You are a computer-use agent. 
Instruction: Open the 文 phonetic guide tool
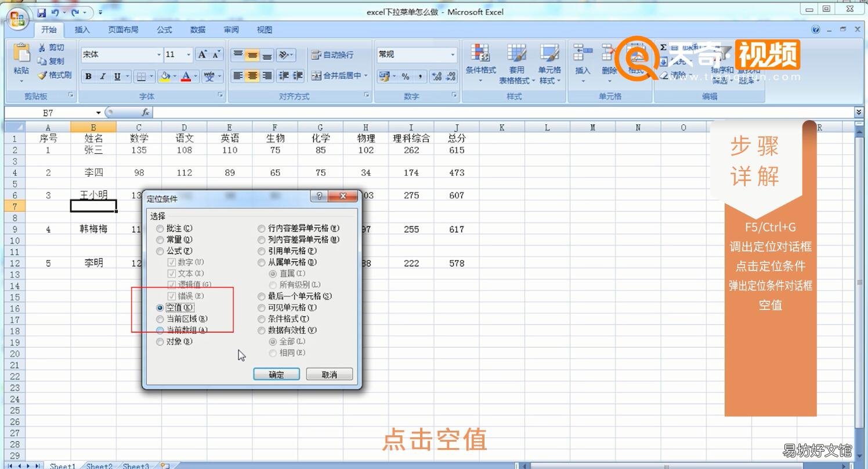pos(209,76)
